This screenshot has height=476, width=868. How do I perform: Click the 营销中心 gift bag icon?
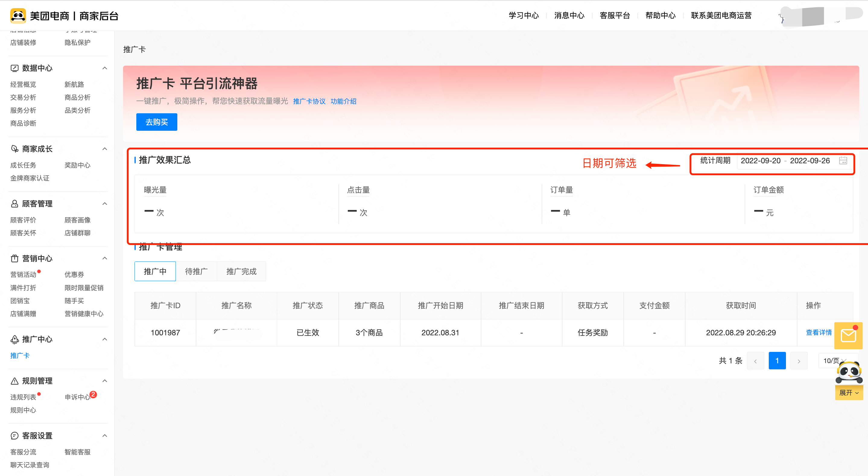14,258
